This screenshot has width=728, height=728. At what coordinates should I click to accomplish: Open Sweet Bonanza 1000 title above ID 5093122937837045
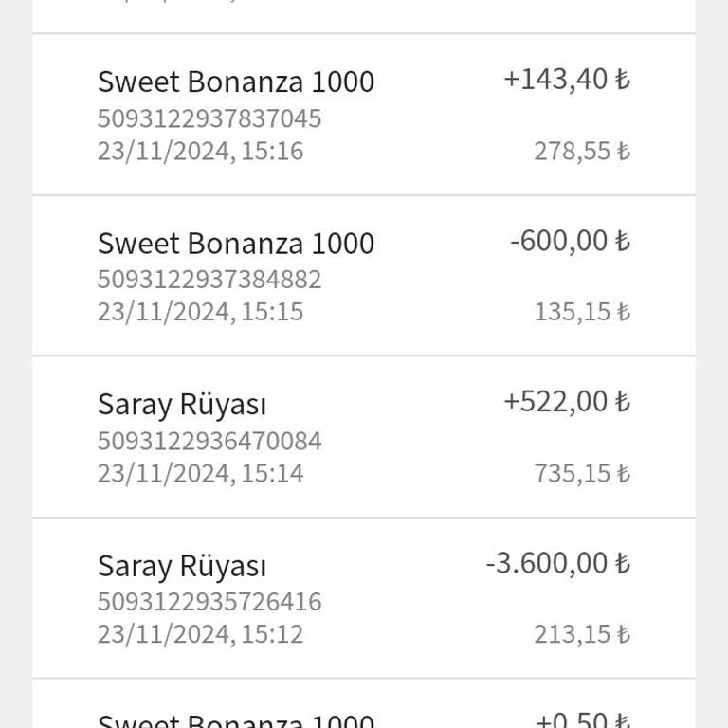pos(236,82)
